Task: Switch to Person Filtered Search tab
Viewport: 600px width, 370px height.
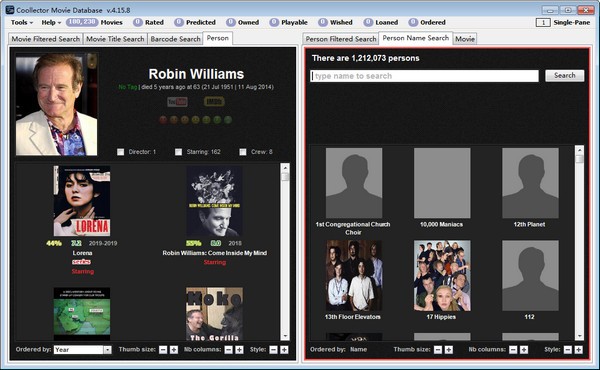Action: [341, 39]
